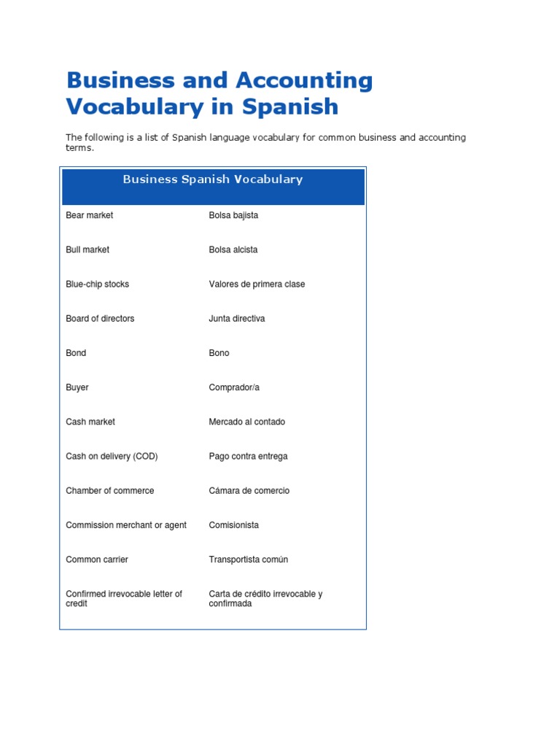Click the introductory paragraph text
Screen dimensions: 560x747
[x=265, y=142]
